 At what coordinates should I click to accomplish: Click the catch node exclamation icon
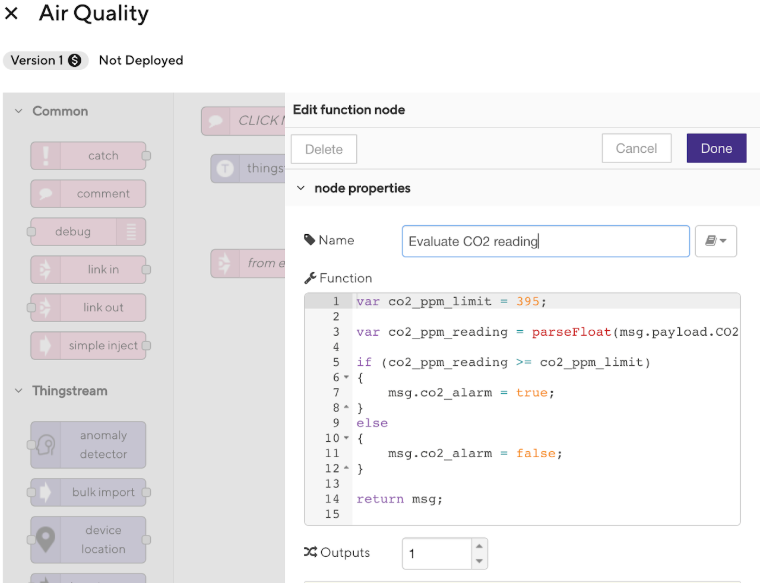[x=46, y=156]
